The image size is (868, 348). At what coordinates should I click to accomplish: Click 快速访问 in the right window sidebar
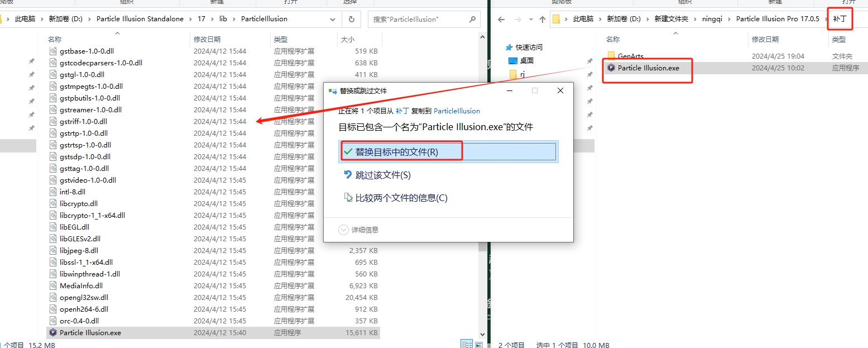529,47
